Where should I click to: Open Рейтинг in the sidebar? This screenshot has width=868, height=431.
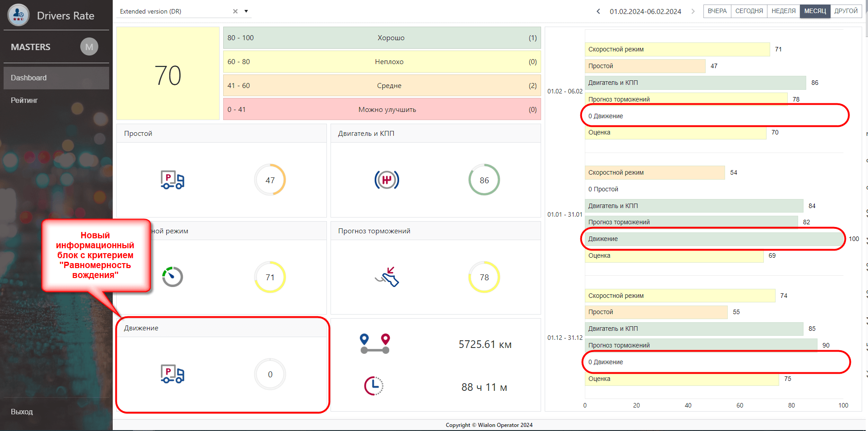(x=24, y=100)
